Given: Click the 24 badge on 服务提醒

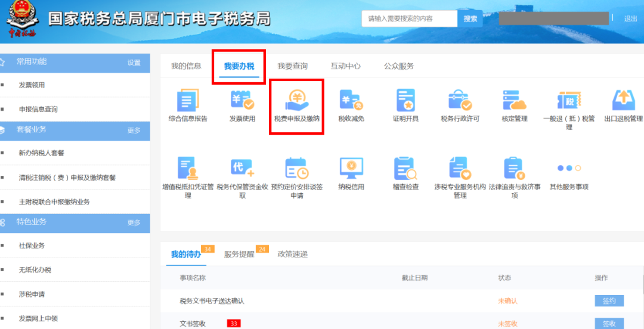Looking at the screenshot, I should (x=262, y=249).
